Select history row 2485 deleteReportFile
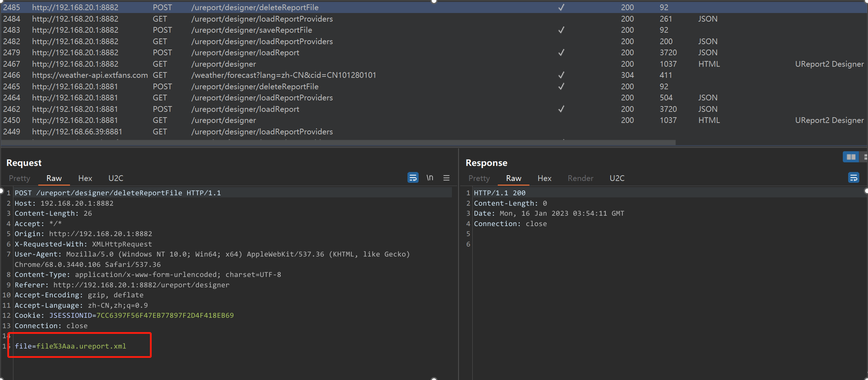This screenshot has width=868, height=380. [434, 8]
